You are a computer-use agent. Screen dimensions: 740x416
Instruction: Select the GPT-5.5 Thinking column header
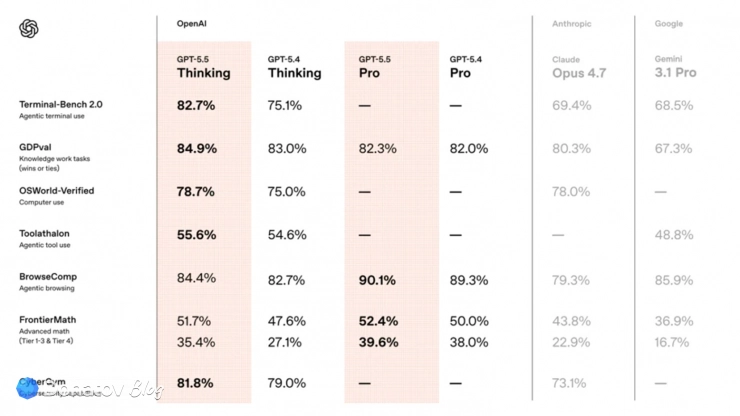click(x=204, y=67)
